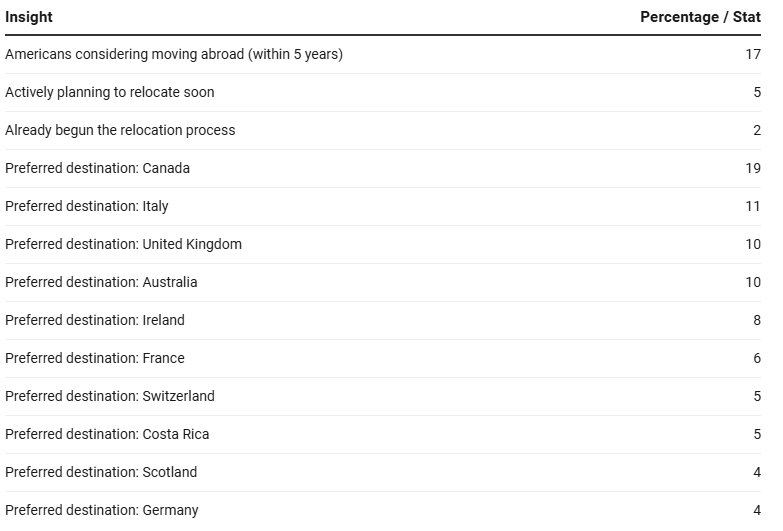Screen dimensions: 783x531
Task: Click the value 6 for France
Action: [x=757, y=358]
